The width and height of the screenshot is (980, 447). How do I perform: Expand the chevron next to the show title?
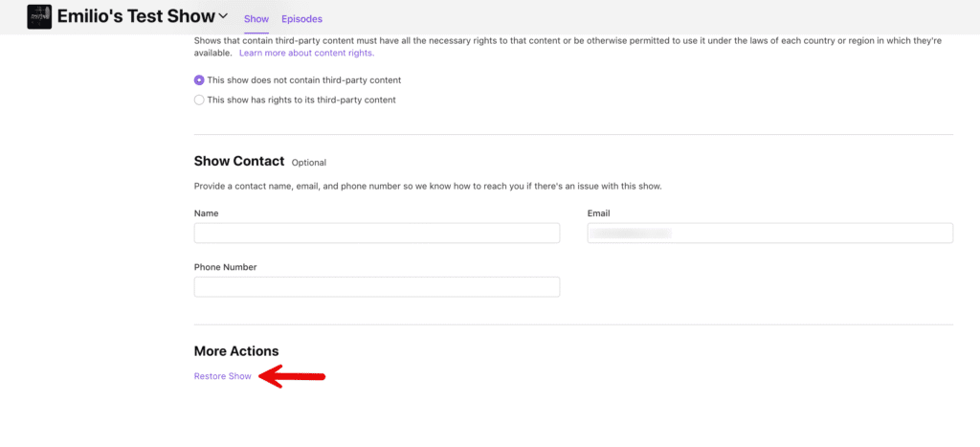click(x=223, y=15)
